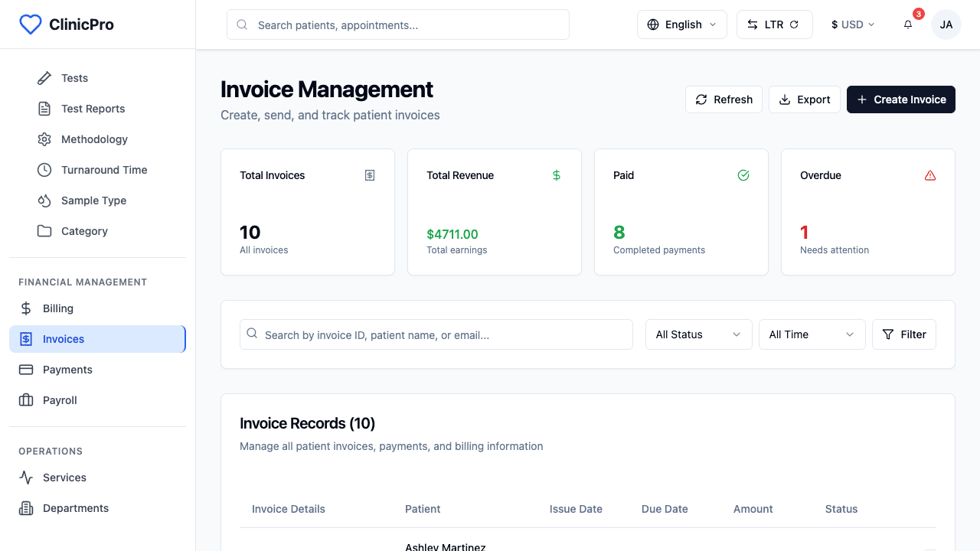Click the Paid check circle icon
Screen dimensions: 980x551
click(x=743, y=175)
